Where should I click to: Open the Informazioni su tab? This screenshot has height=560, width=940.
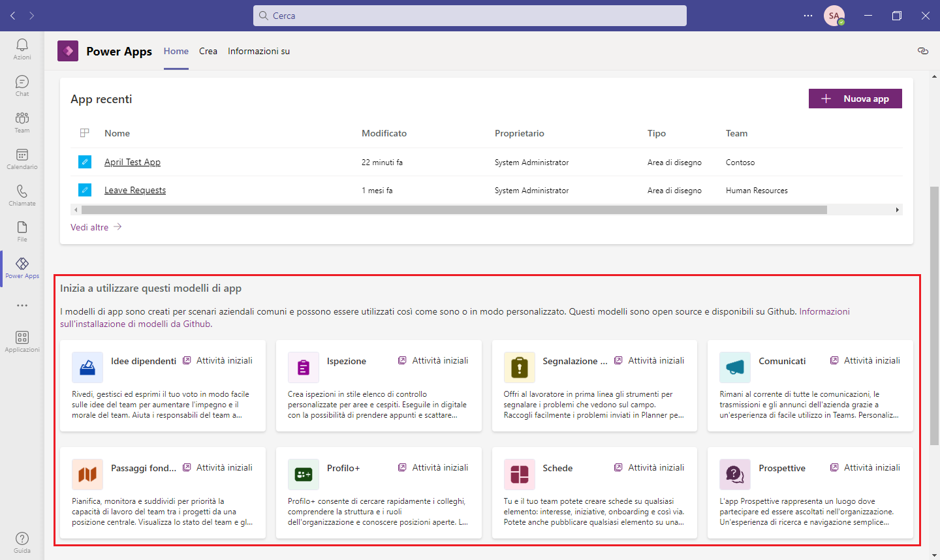(x=258, y=51)
